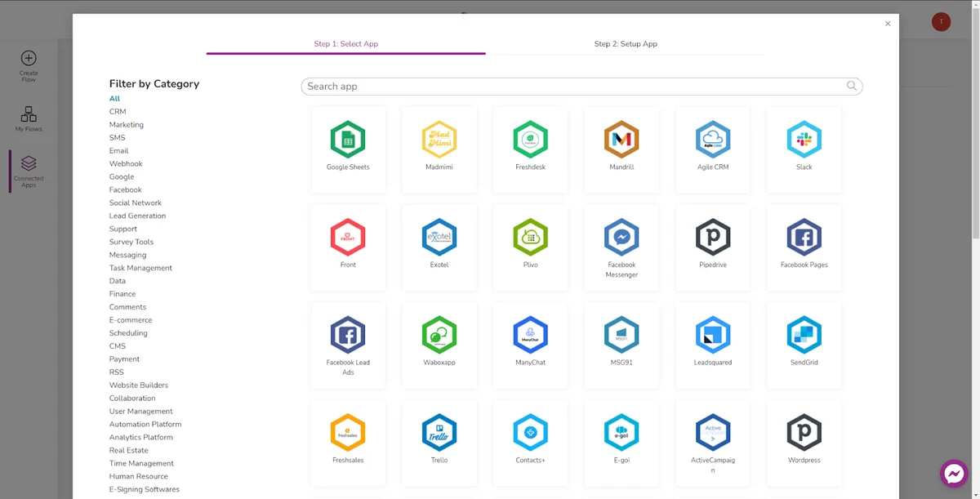The height and width of the screenshot is (499, 980).
Task: Filter apps by Comments category
Action: (x=128, y=307)
